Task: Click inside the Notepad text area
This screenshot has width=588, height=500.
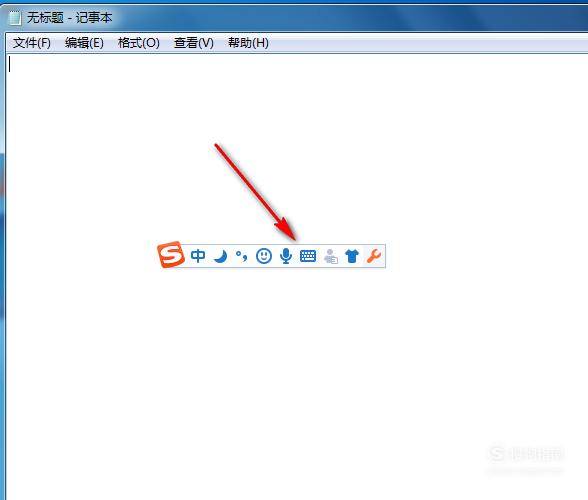Action: point(297,277)
